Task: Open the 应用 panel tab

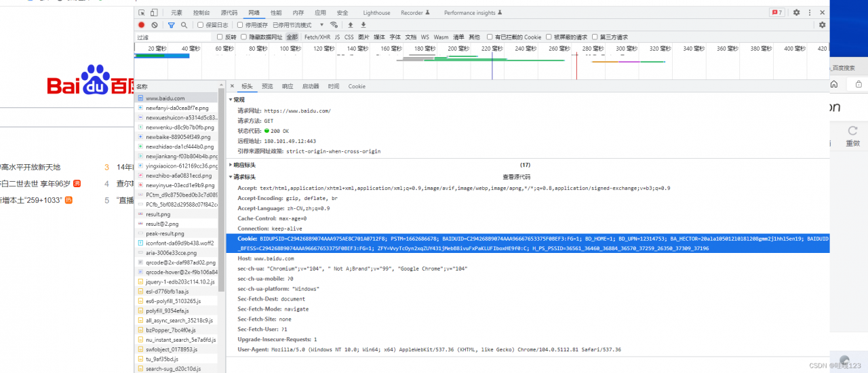Action: [320, 13]
